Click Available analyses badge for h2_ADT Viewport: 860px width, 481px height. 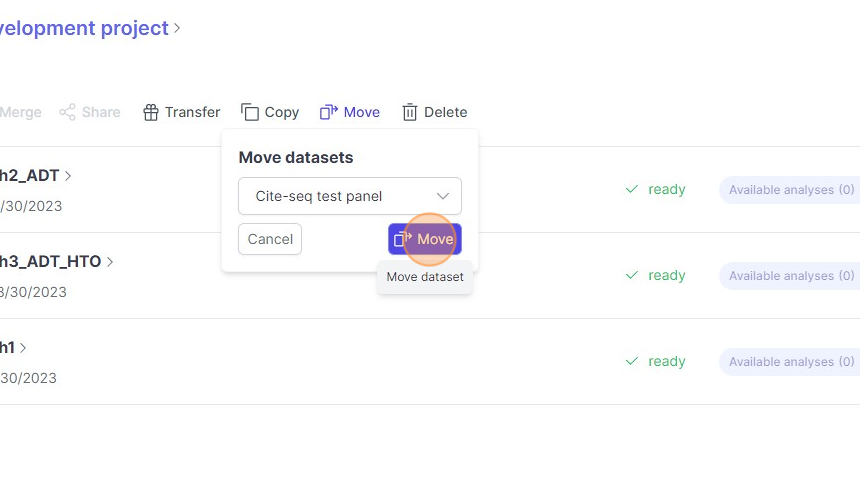tap(790, 189)
